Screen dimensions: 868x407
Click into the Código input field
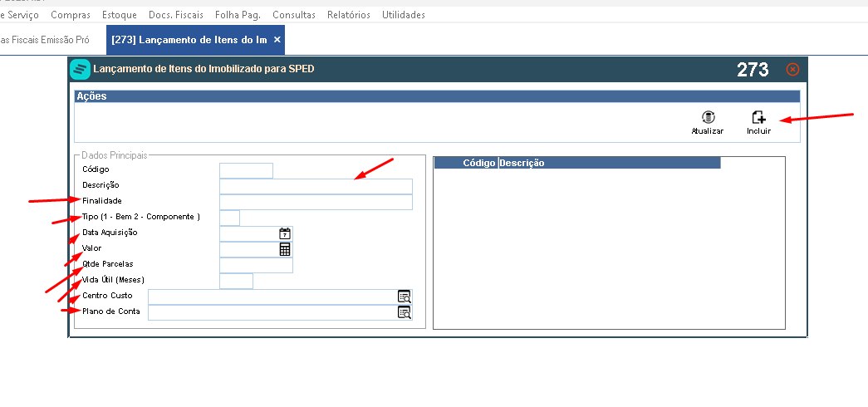247,170
